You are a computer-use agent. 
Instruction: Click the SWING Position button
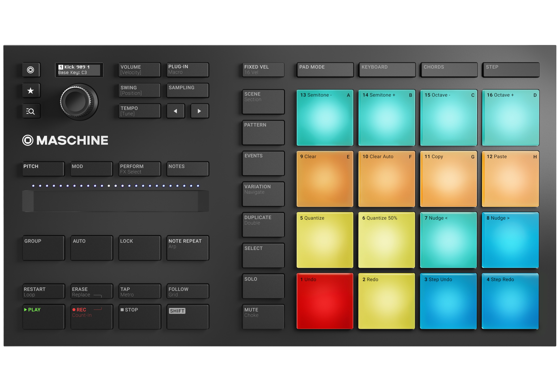tap(139, 91)
